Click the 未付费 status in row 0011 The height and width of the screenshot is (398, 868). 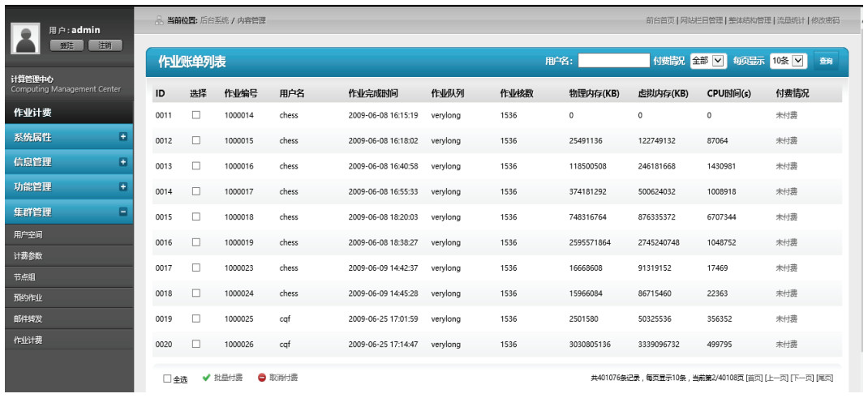tap(787, 115)
